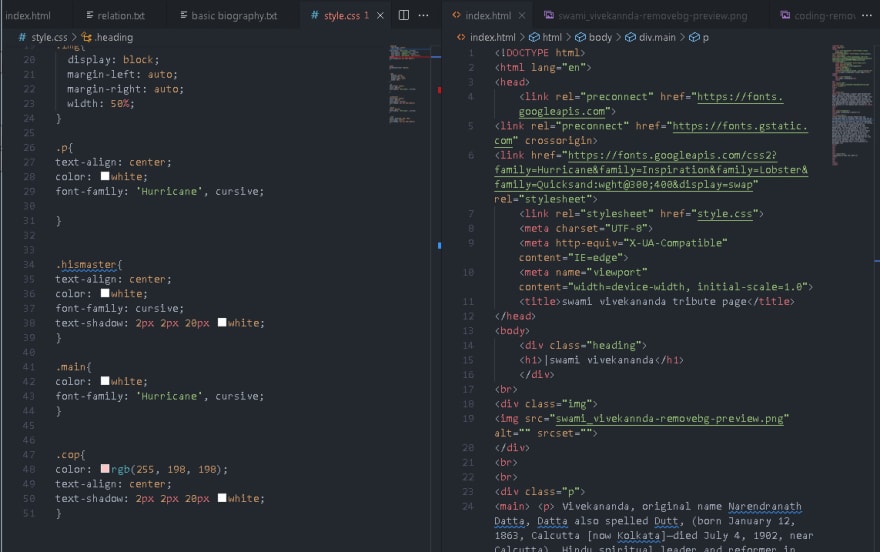
Task: Switch to the relation.txt tab
Action: [115, 16]
